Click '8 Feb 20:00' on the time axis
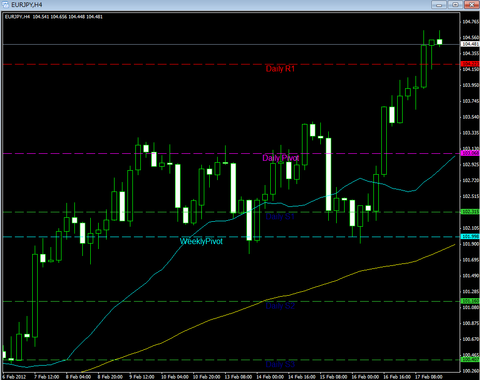 point(111,377)
